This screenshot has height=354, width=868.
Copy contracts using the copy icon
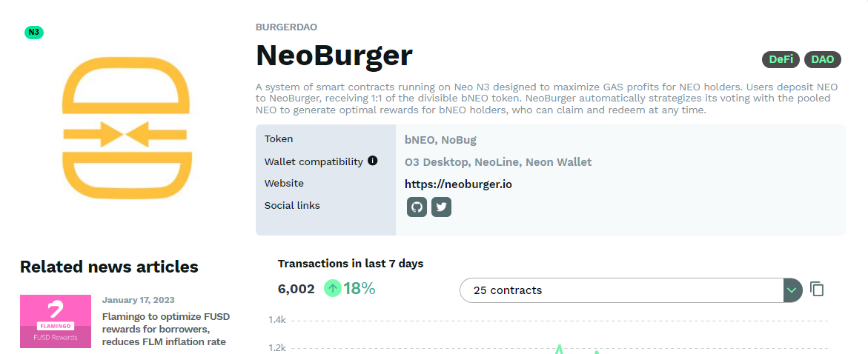[817, 290]
